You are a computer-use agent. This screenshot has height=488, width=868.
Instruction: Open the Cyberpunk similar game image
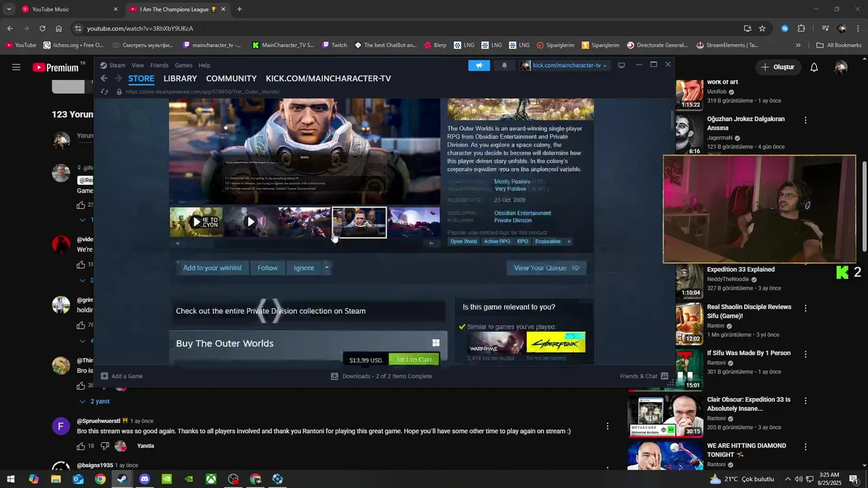coord(556,342)
